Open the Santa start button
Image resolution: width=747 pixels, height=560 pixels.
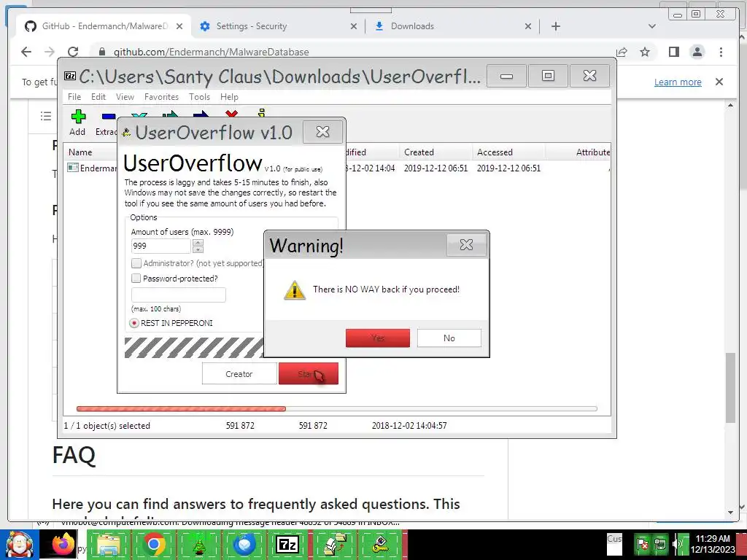pos(19,545)
